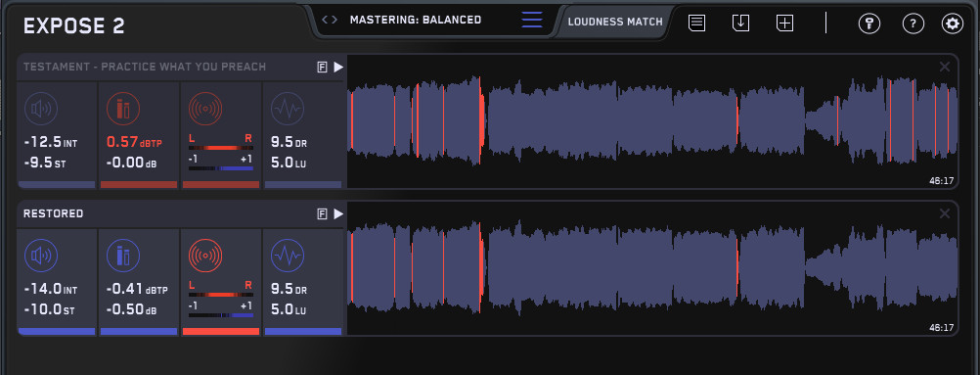
Task: Open help question mark icon
Action: pyautogui.click(x=913, y=23)
